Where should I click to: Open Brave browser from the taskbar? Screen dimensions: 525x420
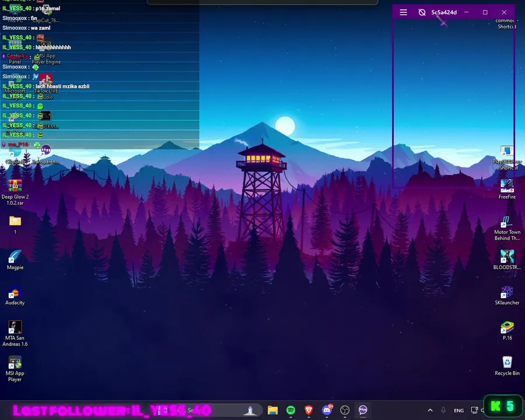click(x=309, y=410)
